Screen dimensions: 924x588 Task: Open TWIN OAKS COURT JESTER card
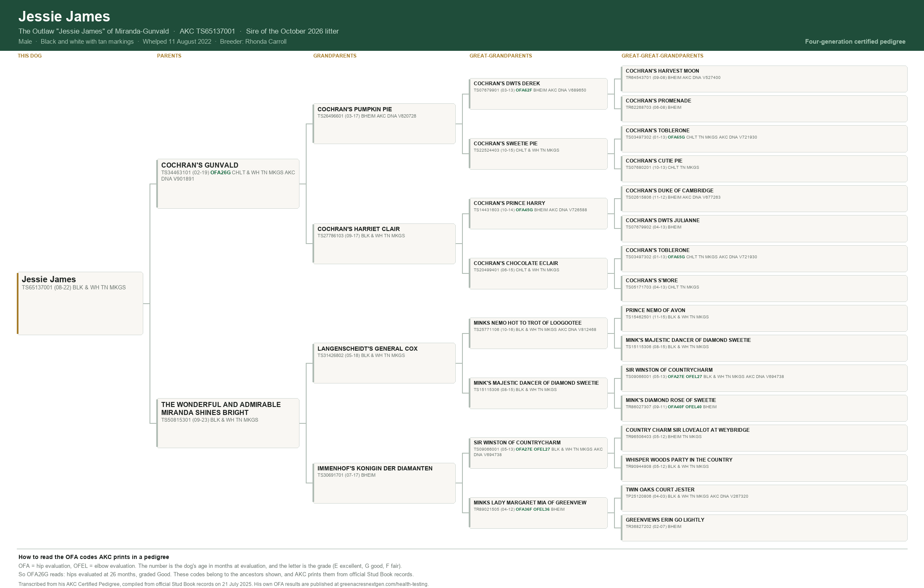pyautogui.click(x=764, y=498)
